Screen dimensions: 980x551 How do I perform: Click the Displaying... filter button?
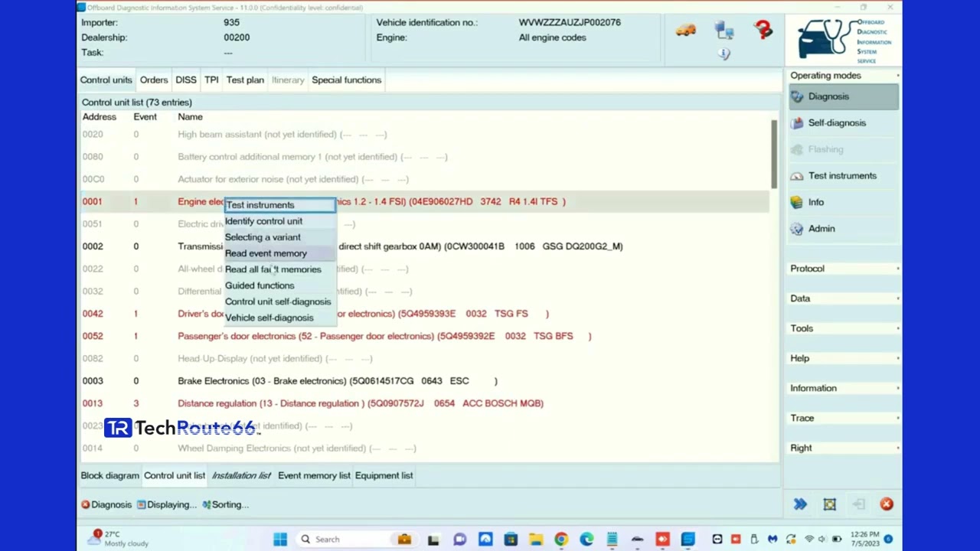click(167, 504)
